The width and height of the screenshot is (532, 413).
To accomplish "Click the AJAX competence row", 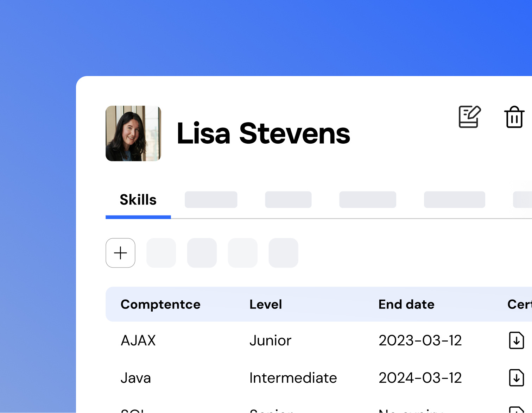I will [138, 340].
